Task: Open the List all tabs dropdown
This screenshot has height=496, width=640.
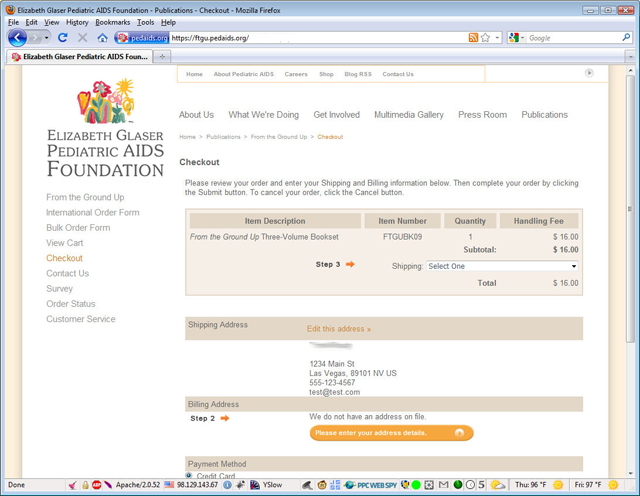Action: pyautogui.click(x=631, y=56)
